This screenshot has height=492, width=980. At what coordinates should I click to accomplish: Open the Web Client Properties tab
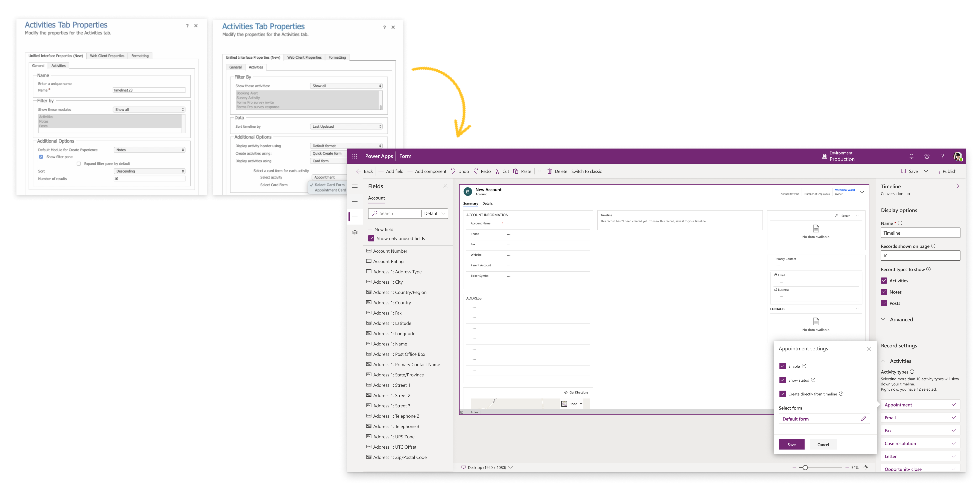tap(107, 56)
